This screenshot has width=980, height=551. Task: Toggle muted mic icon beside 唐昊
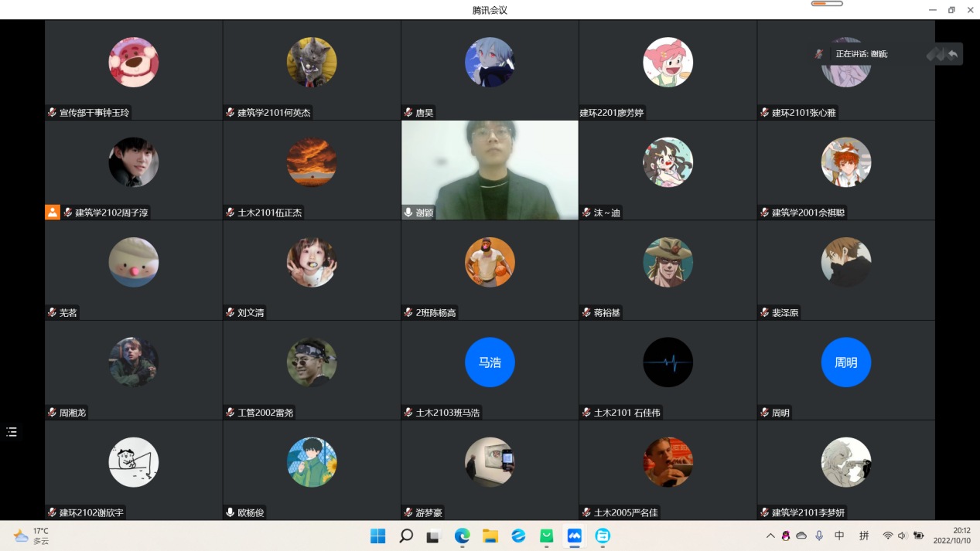(408, 113)
